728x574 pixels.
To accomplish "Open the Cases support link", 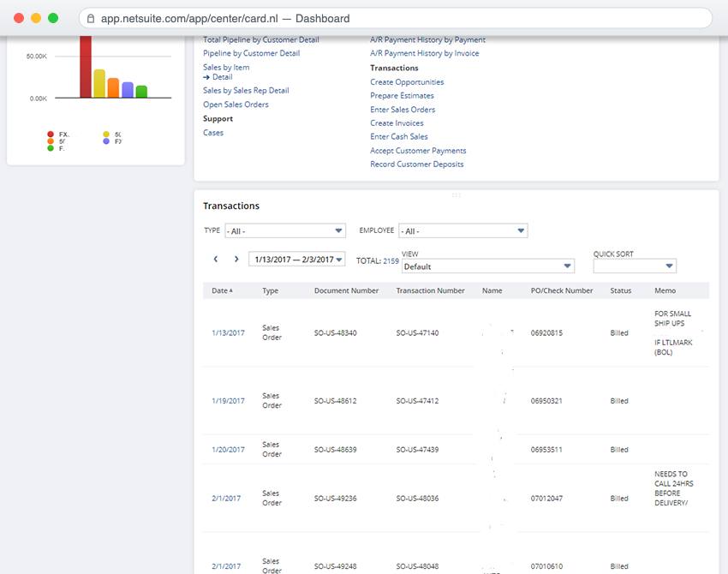I will (213, 133).
